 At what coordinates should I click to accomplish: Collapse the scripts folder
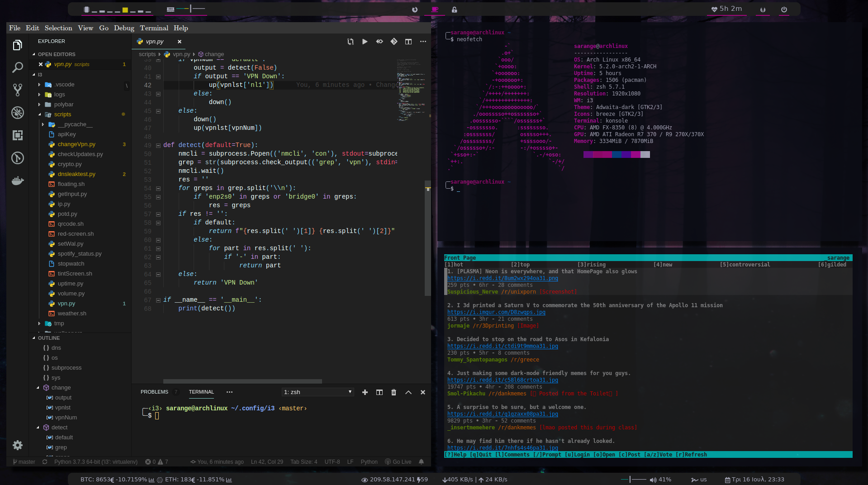point(39,114)
